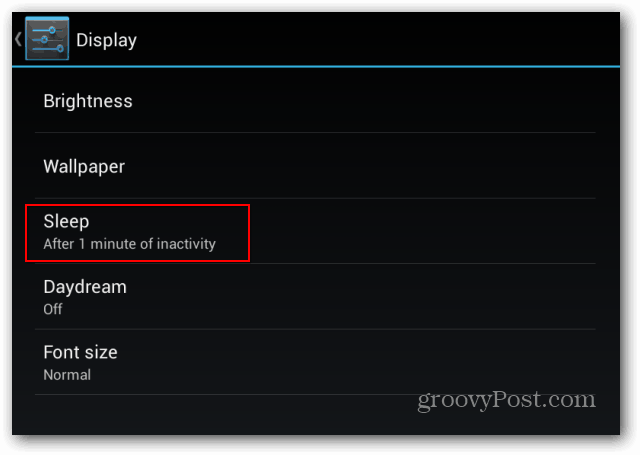Select the Daydream setting

[315, 297]
